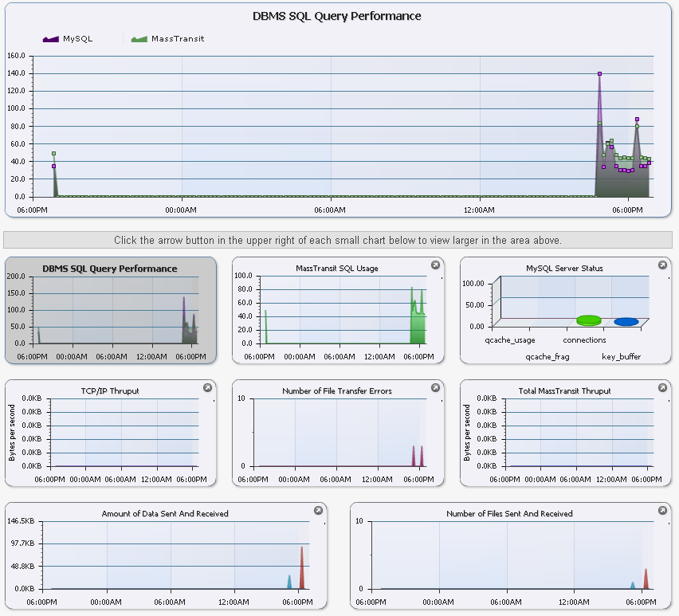Screen dimensions: 679x616
Task: Click the key_buffer axis label
Action: pos(621,357)
